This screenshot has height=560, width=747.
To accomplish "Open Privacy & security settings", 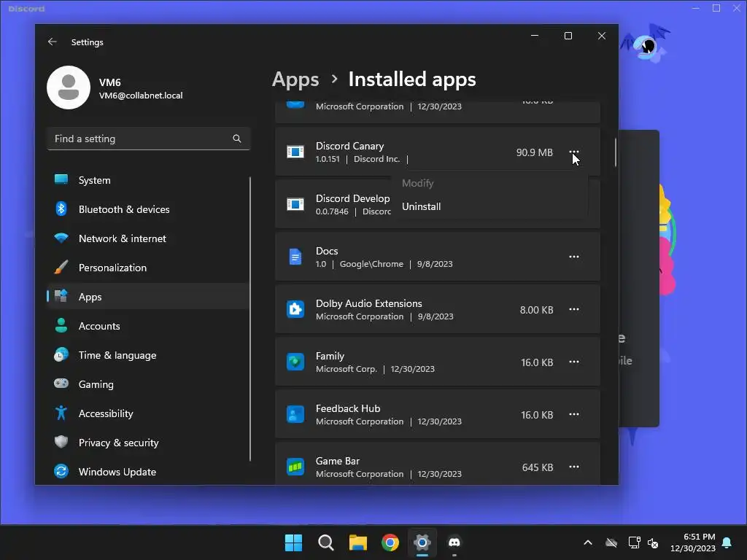I will (x=149, y=443).
